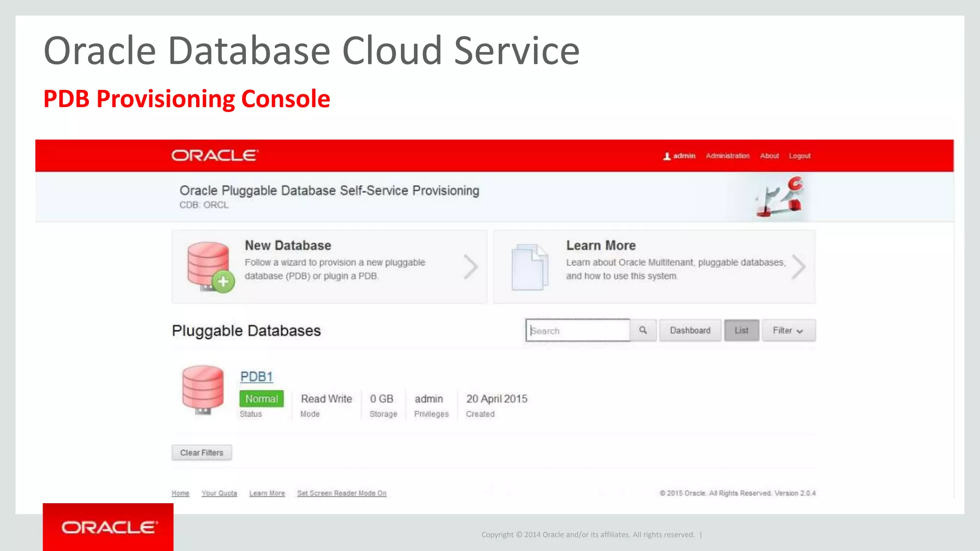
Task: Click the version 2.0.4 copyright text
Action: click(x=737, y=493)
